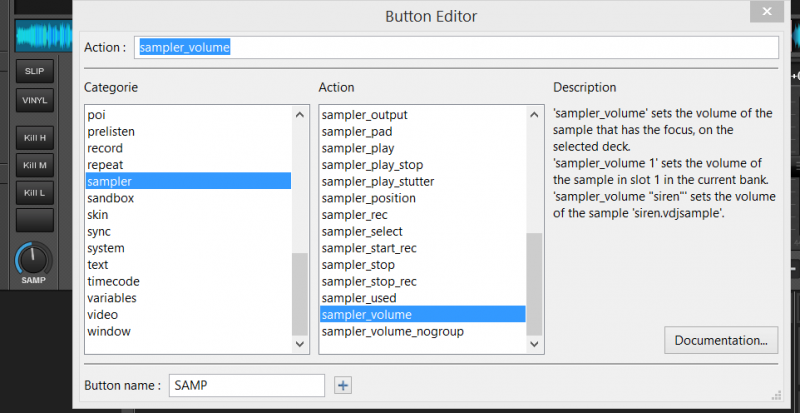Click the SAMP volume knob
The height and width of the screenshot is (413, 800).
33,260
